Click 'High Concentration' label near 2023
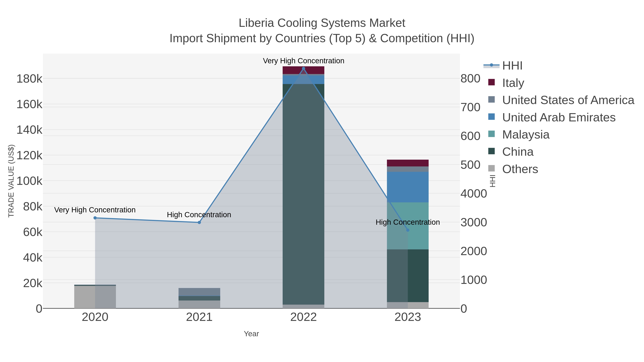The image size is (644, 362). pyautogui.click(x=408, y=222)
